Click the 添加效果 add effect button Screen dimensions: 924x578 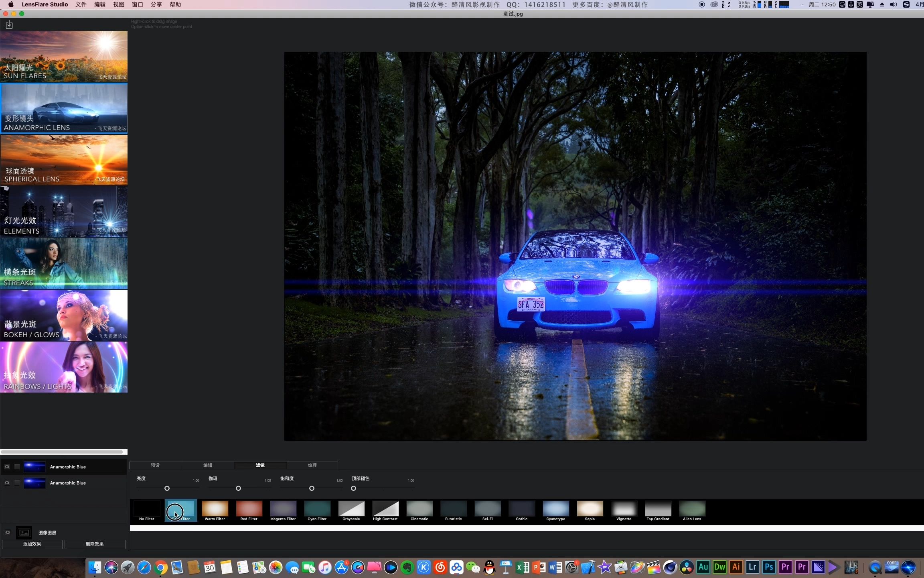tap(32, 544)
